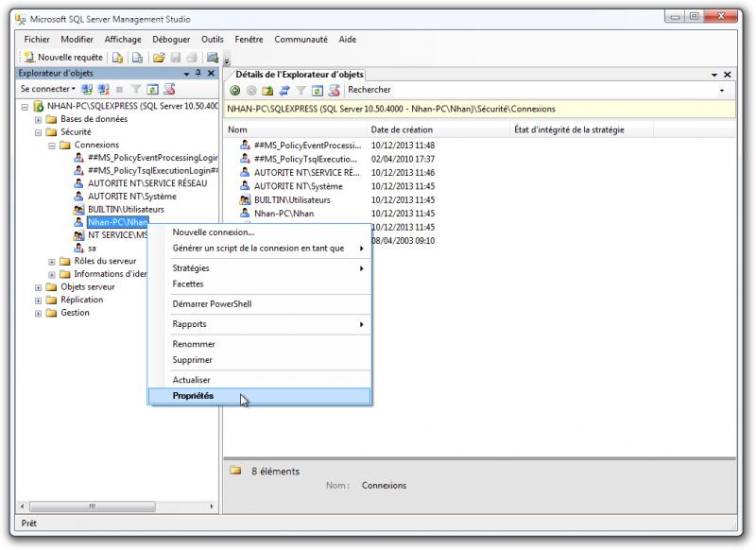Open the Rapports submenu
756x550 pixels.
tap(259, 324)
